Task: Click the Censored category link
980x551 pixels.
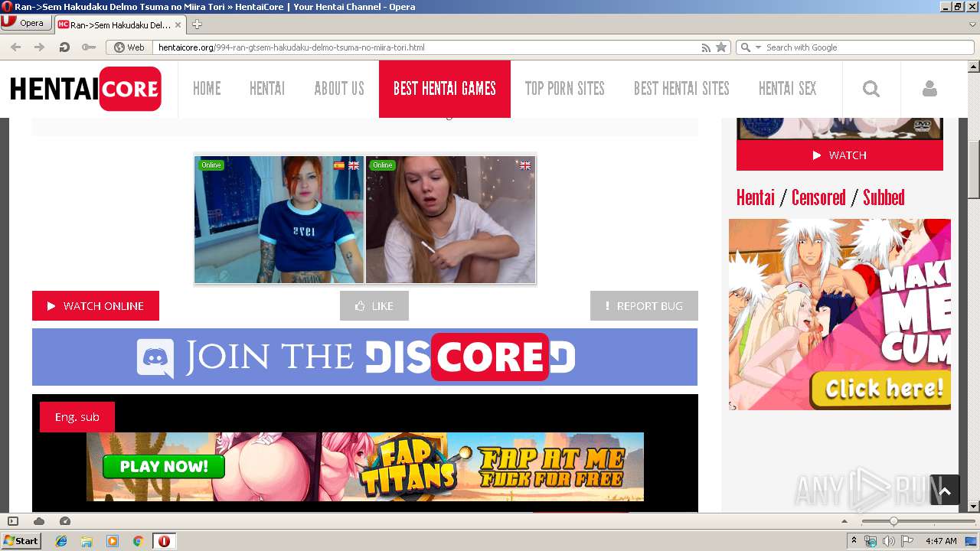Action: pos(818,197)
